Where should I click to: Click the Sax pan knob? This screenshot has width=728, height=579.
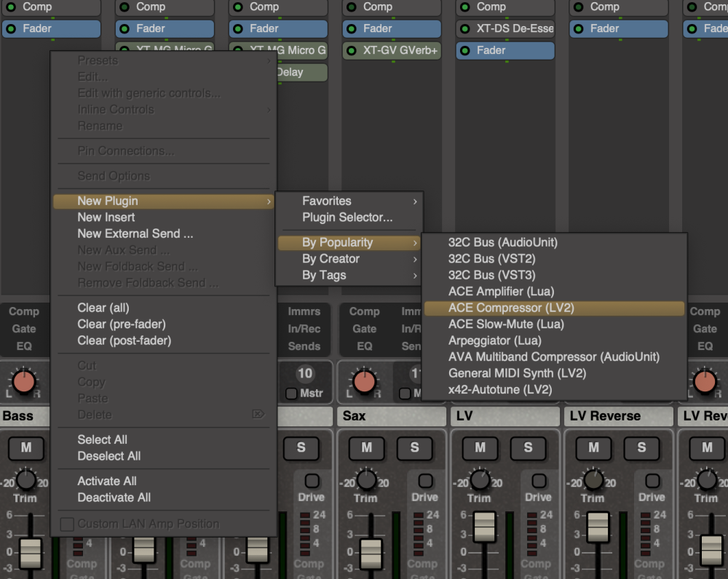[x=365, y=382]
